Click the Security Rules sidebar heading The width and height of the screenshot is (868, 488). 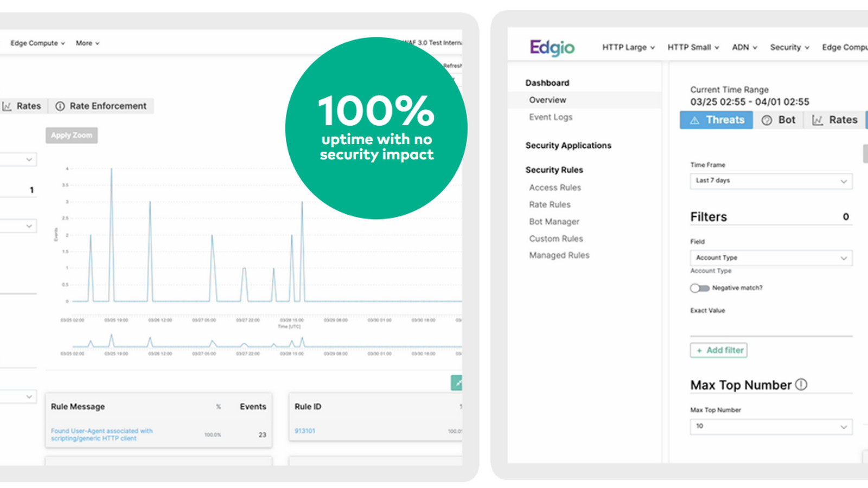[554, 170]
